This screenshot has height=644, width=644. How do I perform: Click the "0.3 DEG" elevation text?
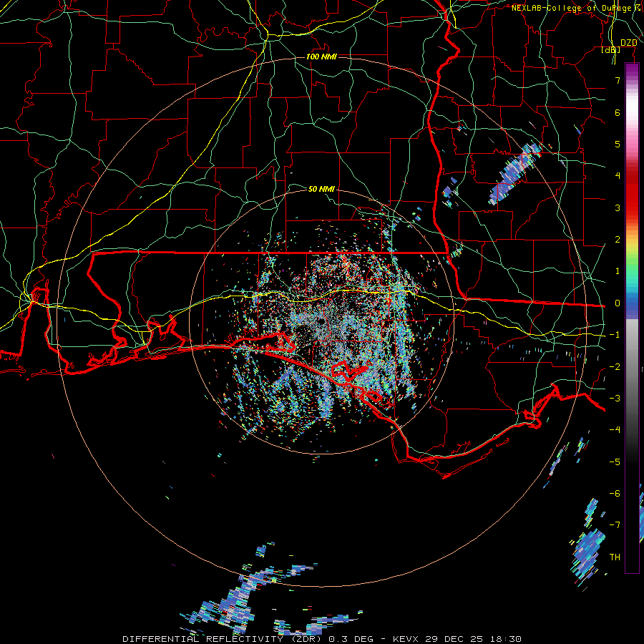(349, 639)
